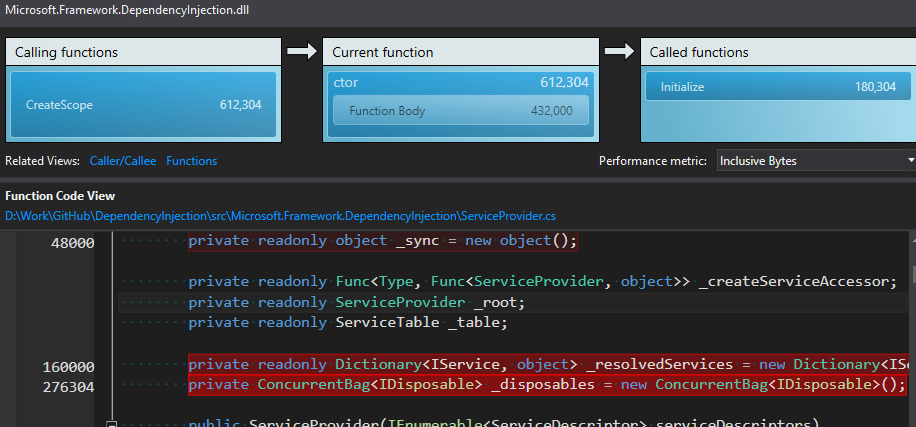Open the Initialize called function
Screen dimensions: 916x427
(778, 87)
